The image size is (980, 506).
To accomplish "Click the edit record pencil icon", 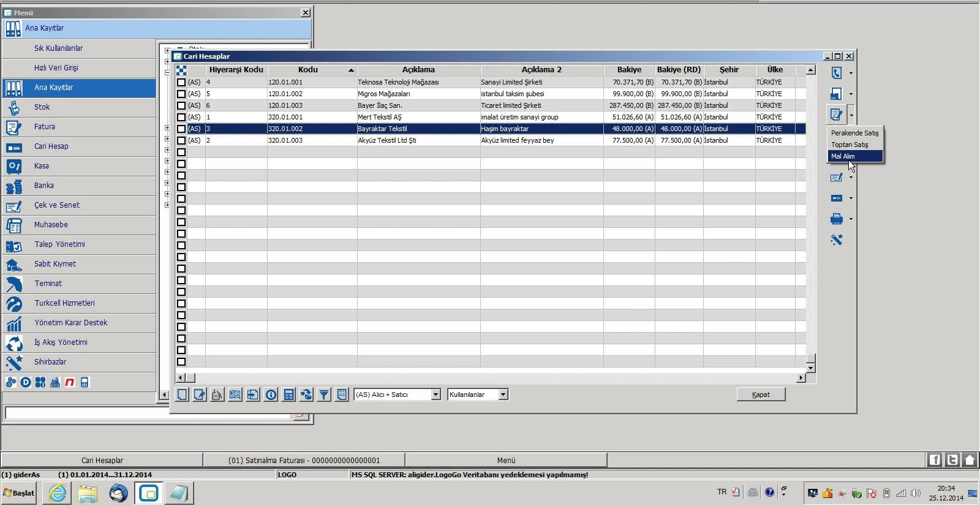I will (x=200, y=395).
